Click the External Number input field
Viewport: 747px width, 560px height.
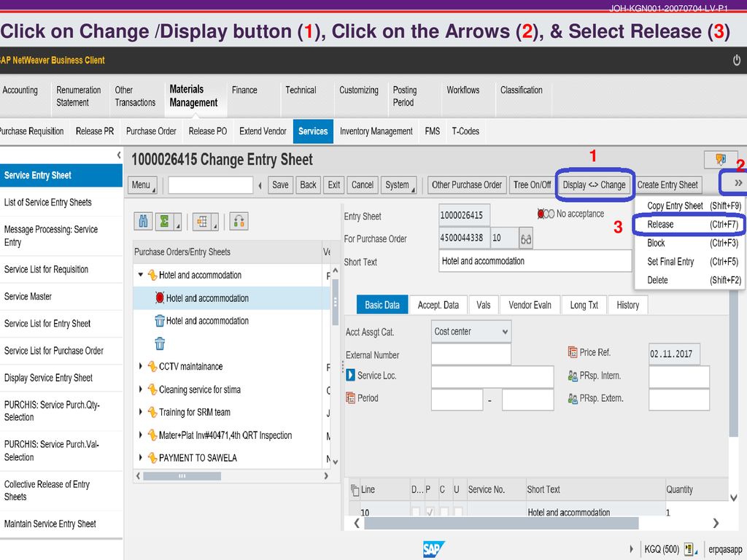[471, 354]
